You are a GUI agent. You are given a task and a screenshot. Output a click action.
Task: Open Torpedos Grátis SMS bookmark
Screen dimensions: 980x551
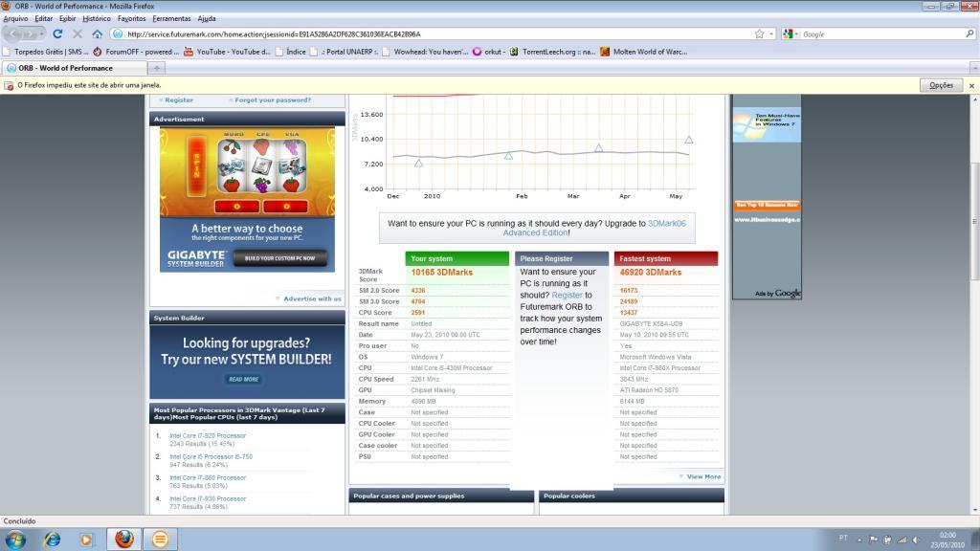coord(46,52)
